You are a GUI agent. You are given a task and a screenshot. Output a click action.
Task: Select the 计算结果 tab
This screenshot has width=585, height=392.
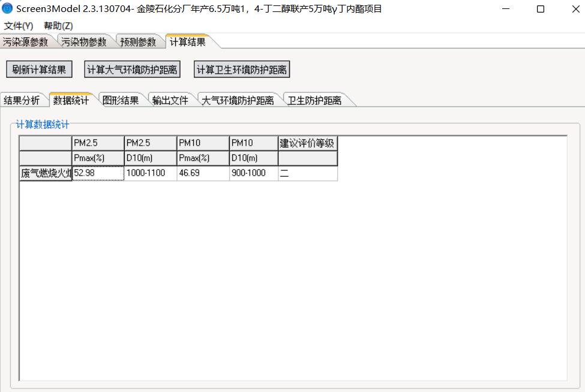point(188,42)
